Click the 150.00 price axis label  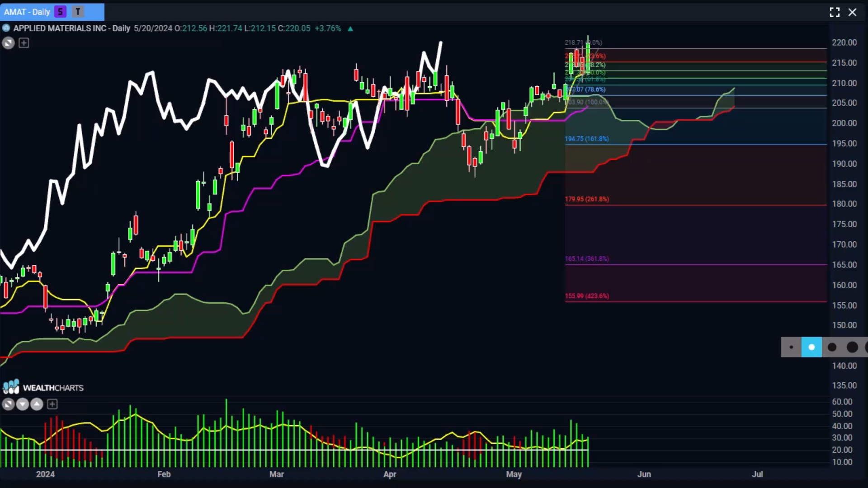(x=844, y=325)
